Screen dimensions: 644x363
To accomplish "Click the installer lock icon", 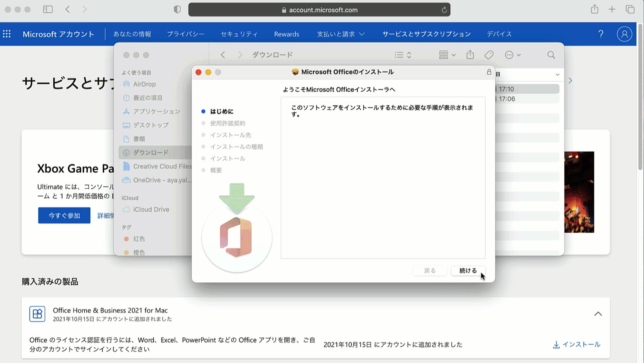I will (489, 72).
